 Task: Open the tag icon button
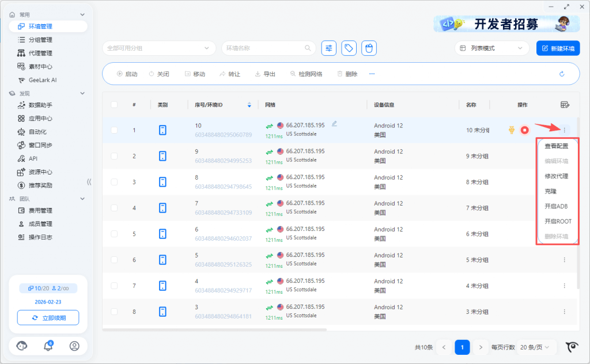click(x=349, y=48)
